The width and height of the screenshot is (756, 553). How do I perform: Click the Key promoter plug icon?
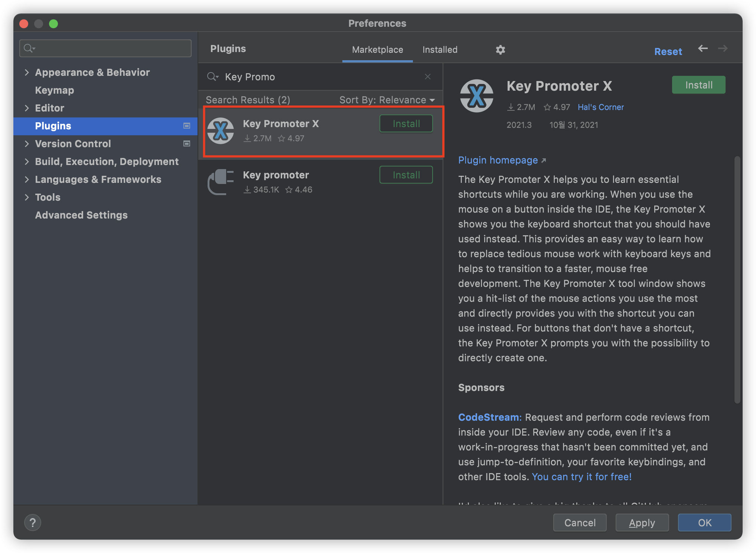pyautogui.click(x=221, y=182)
